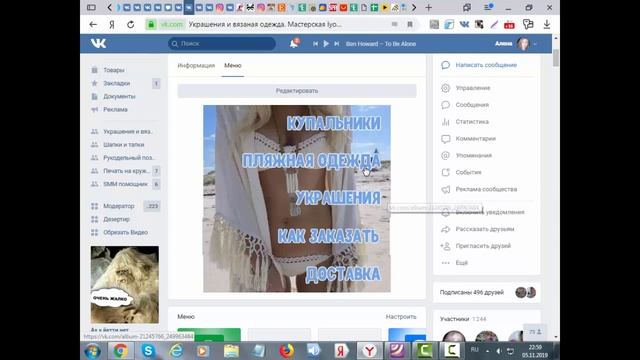The width and height of the screenshot is (640, 360).
Task: Open a new browser tab
Action: click(x=429, y=7)
